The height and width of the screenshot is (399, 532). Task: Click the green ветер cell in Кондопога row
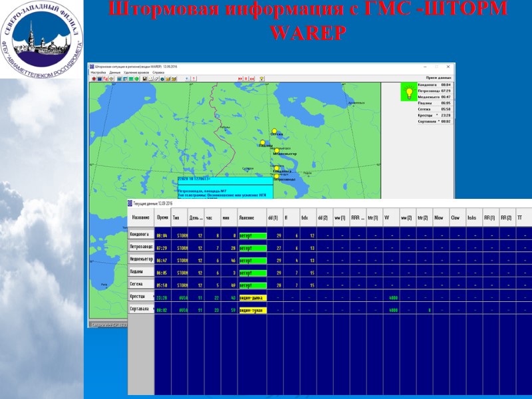[x=253, y=236]
